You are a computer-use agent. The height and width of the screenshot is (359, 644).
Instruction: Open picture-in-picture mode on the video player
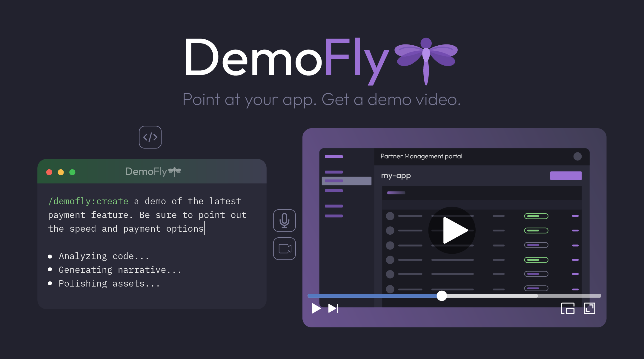(568, 309)
